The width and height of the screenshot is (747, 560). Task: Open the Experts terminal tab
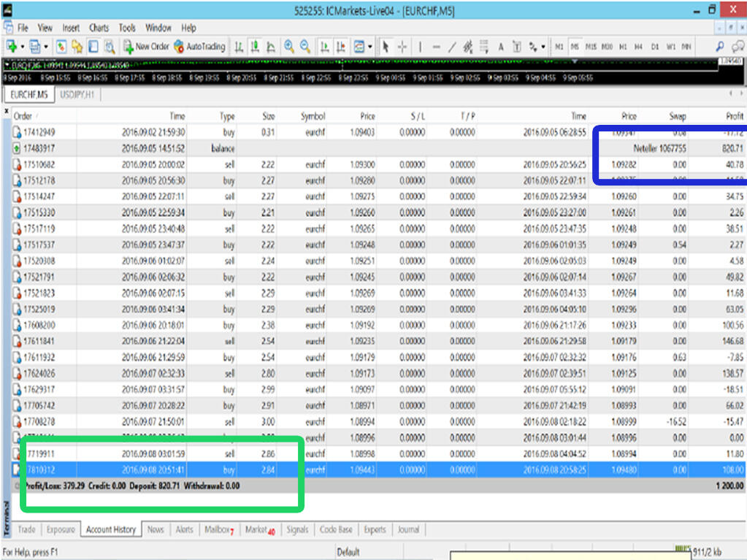pos(375,529)
